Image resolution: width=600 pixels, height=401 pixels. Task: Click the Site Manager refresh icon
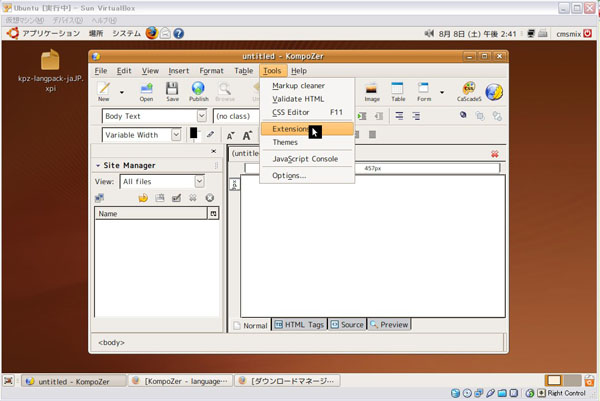[143, 198]
